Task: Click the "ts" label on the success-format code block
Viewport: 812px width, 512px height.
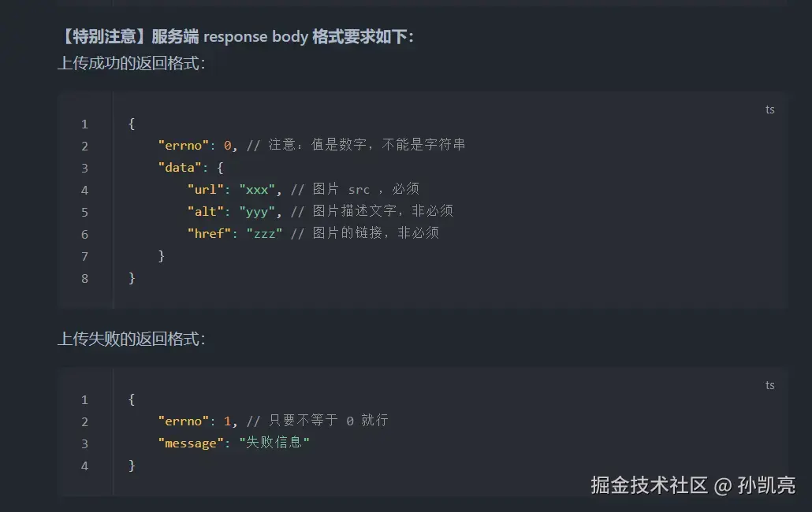Action: [769, 109]
